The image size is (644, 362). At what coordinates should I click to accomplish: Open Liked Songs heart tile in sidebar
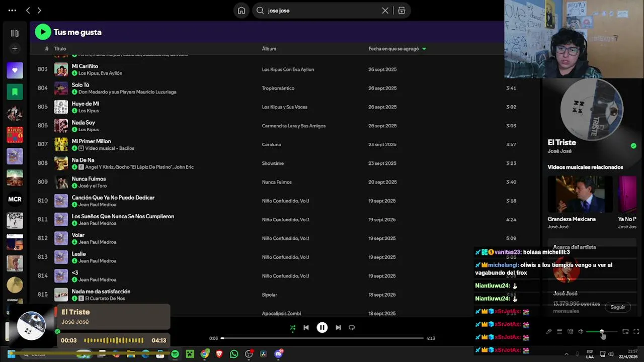click(15, 70)
